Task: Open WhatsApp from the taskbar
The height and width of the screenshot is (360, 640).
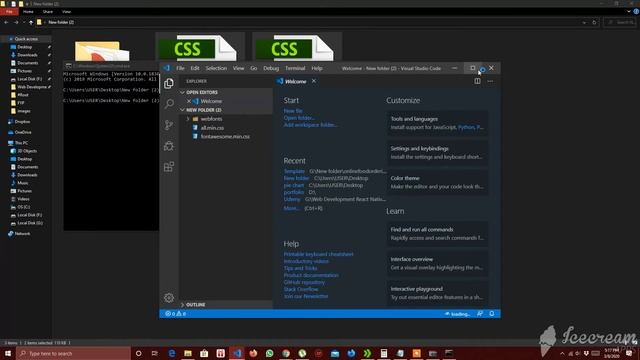Action: point(269,353)
